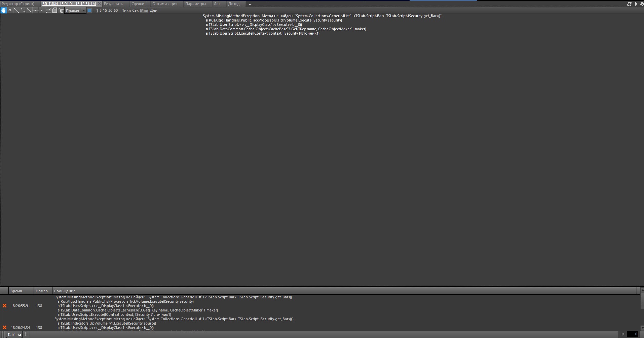
Task: Click the log panel vertical scrollbar
Action: [x=642, y=309]
